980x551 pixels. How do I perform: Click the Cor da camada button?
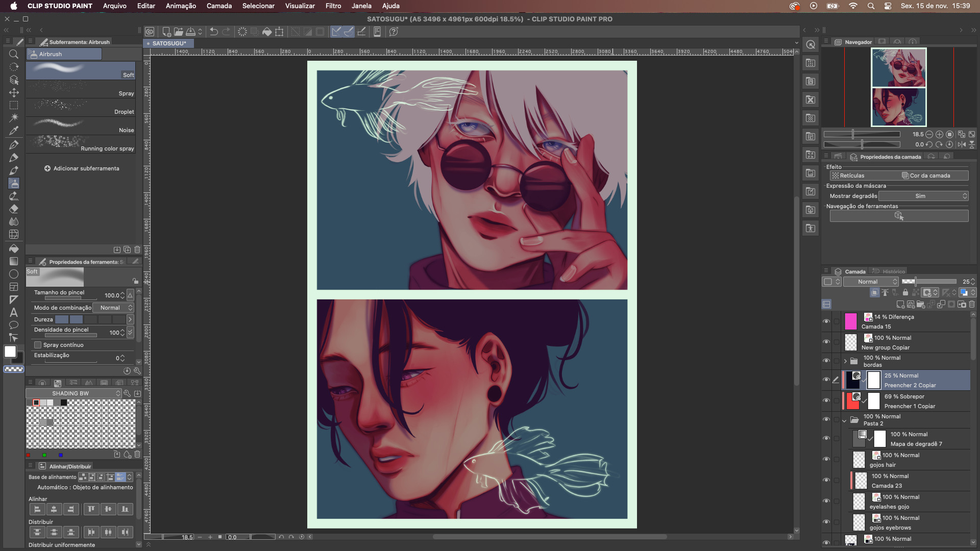click(934, 176)
